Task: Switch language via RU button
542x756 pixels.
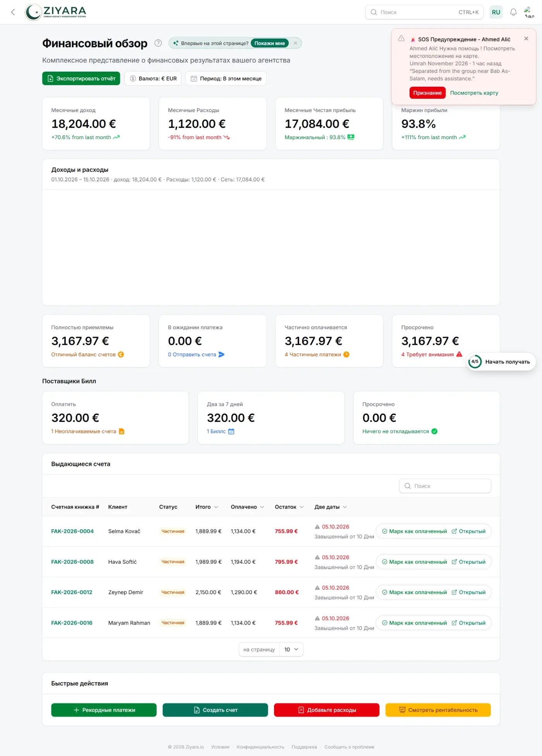Action: coord(496,12)
